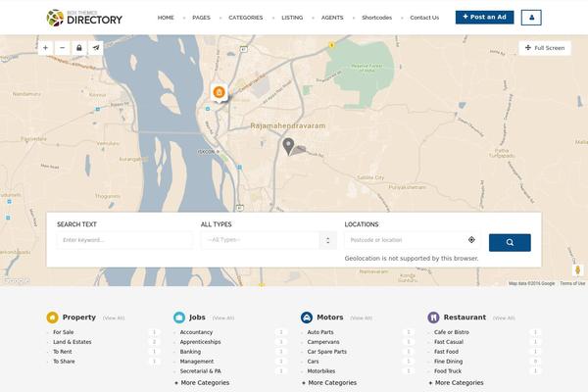
Task: Click the locate-me crosshair icon
Action: (471, 240)
